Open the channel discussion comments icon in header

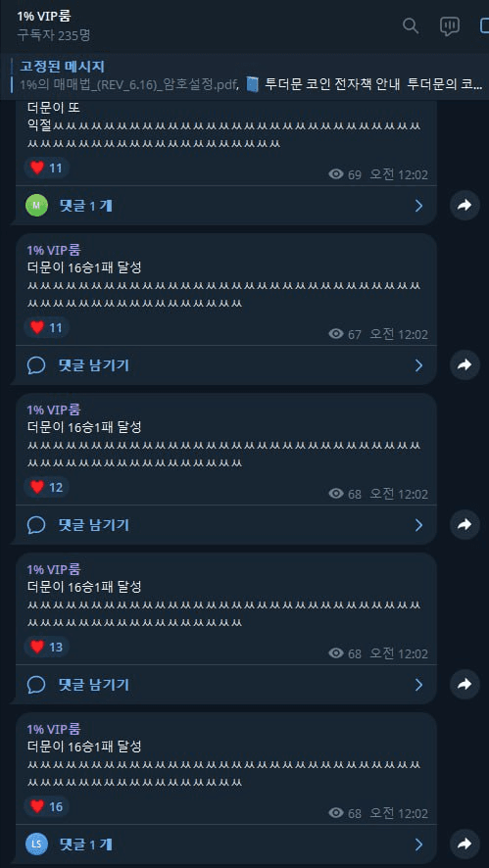coord(449,26)
